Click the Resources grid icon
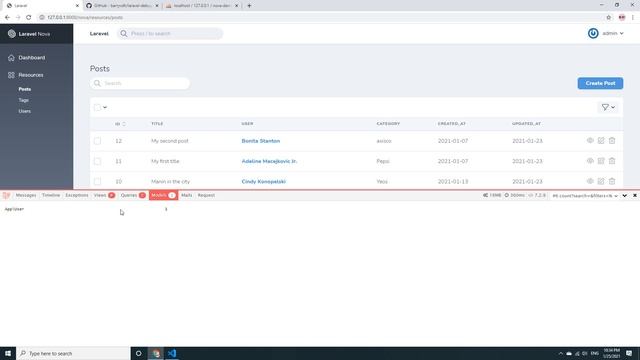 click(x=11, y=75)
